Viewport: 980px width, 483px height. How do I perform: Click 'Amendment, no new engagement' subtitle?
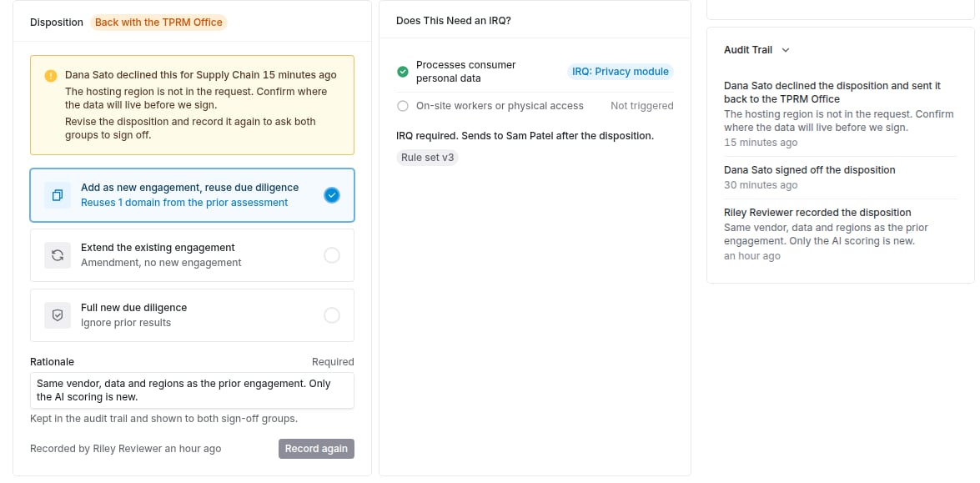[161, 263]
